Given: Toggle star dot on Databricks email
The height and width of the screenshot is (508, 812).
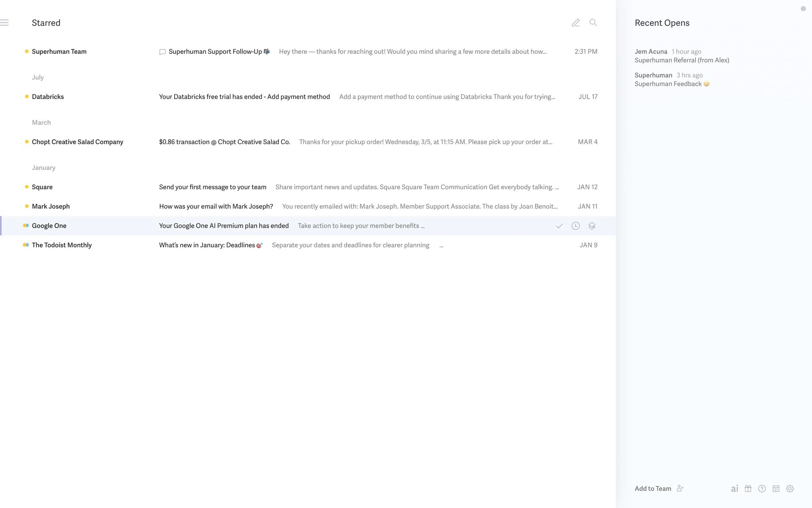Looking at the screenshot, I should [x=27, y=97].
